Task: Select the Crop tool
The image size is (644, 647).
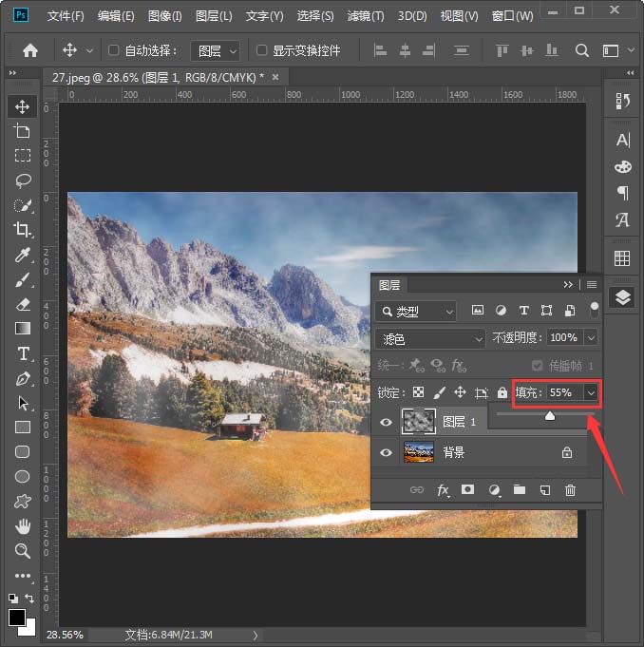Action: tap(22, 229)
